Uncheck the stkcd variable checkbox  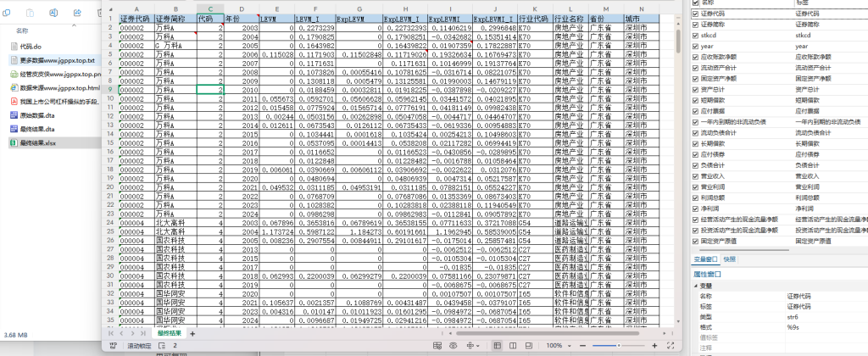pyautogui.click(x=696, y=36)
